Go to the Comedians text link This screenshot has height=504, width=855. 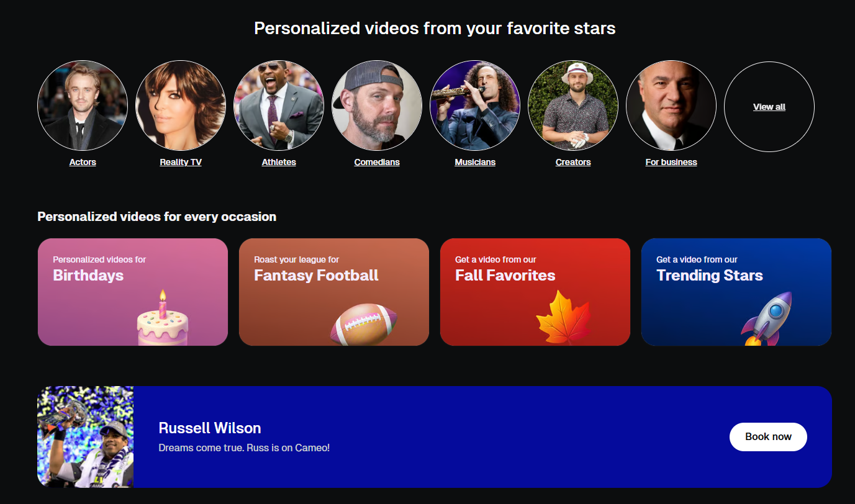click(377, 162)
